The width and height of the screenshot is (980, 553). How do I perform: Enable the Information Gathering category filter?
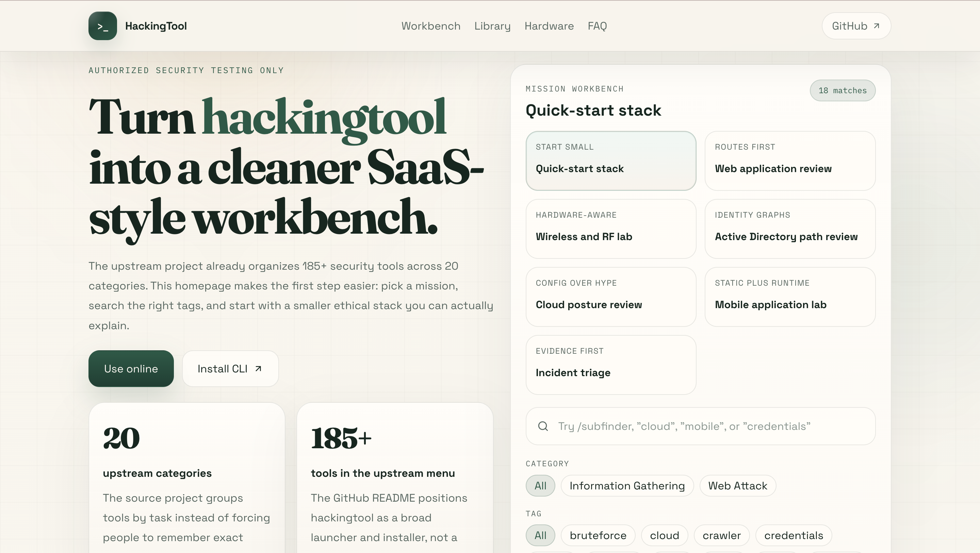pyautogui.click(x=627, y=486)
